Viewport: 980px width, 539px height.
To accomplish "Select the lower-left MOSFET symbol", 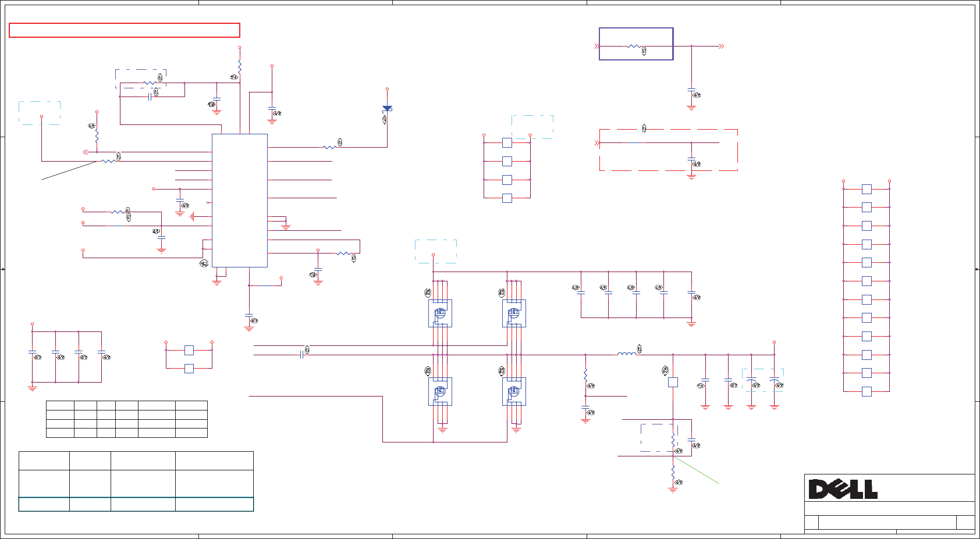I will (x=440, y=391).
